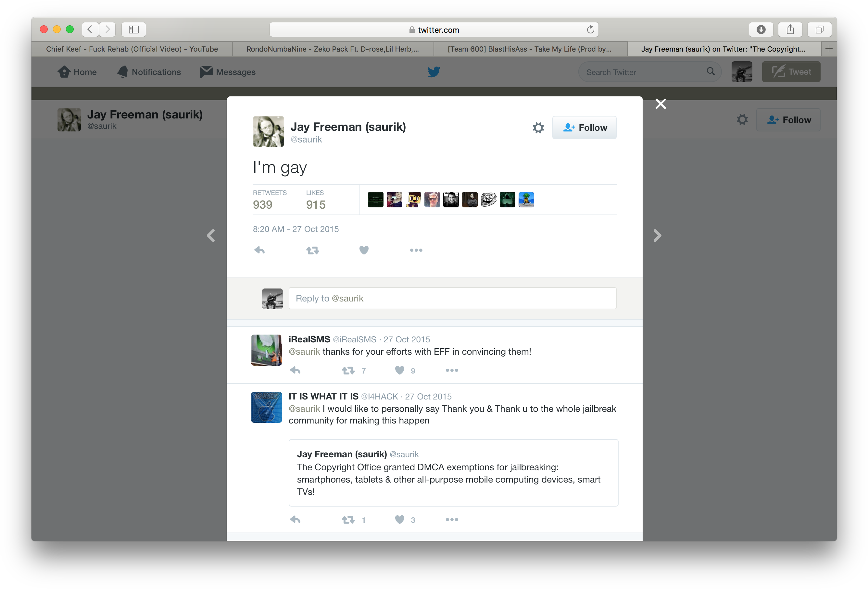Viewport: 868px width, 589px height.
Task: Open the glasses-wearing liker avatar
Action: pos(432,200)
